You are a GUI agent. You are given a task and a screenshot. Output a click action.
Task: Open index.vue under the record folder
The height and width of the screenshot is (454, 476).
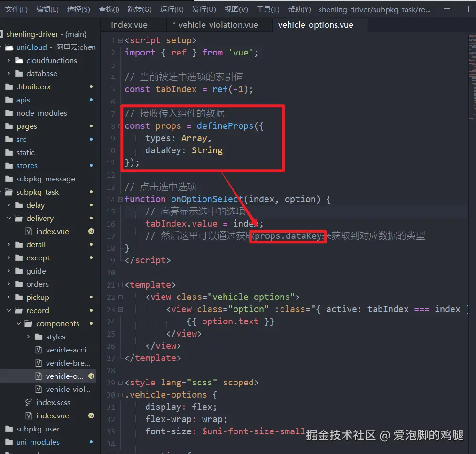[53, 416]
